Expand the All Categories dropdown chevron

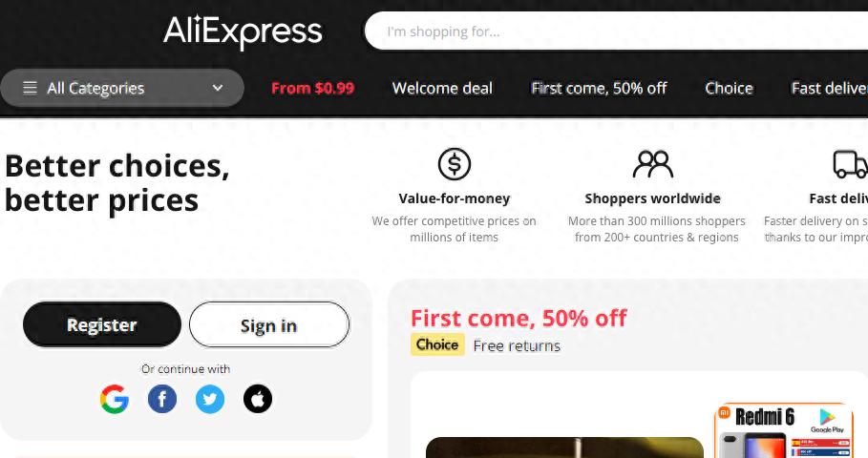coord(218,89)
